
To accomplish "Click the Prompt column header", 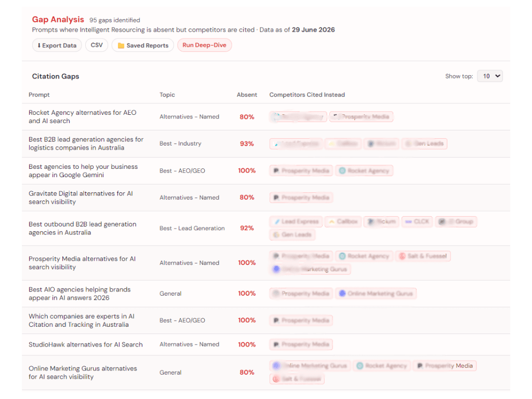I will tap(39, 95).
